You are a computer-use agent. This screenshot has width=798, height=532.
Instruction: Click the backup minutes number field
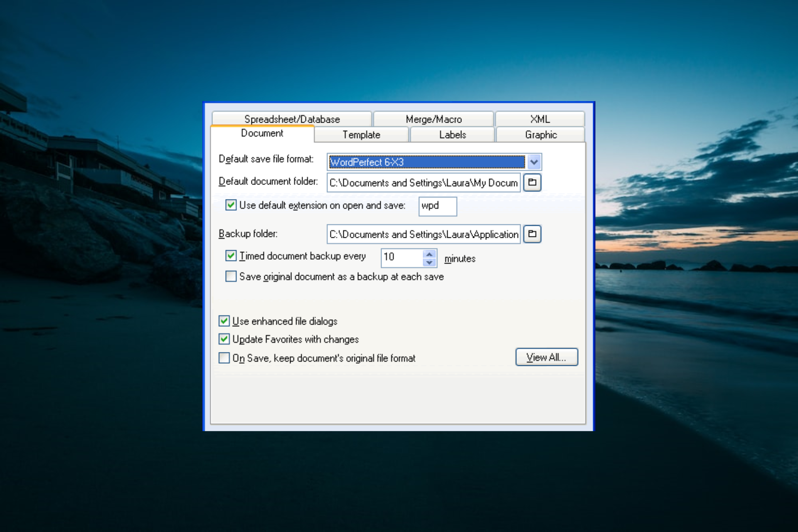[x=401, y=257]
